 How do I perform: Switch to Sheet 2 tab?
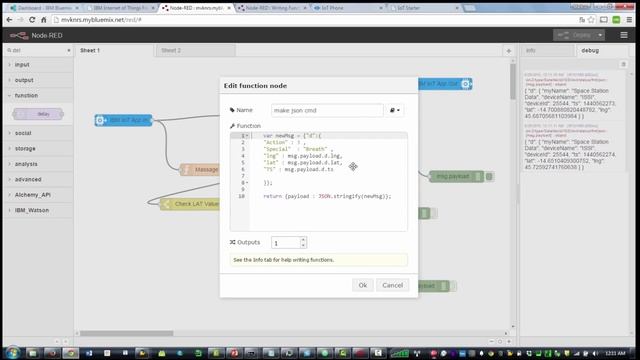pyautogui.click(x=196, y=51)
